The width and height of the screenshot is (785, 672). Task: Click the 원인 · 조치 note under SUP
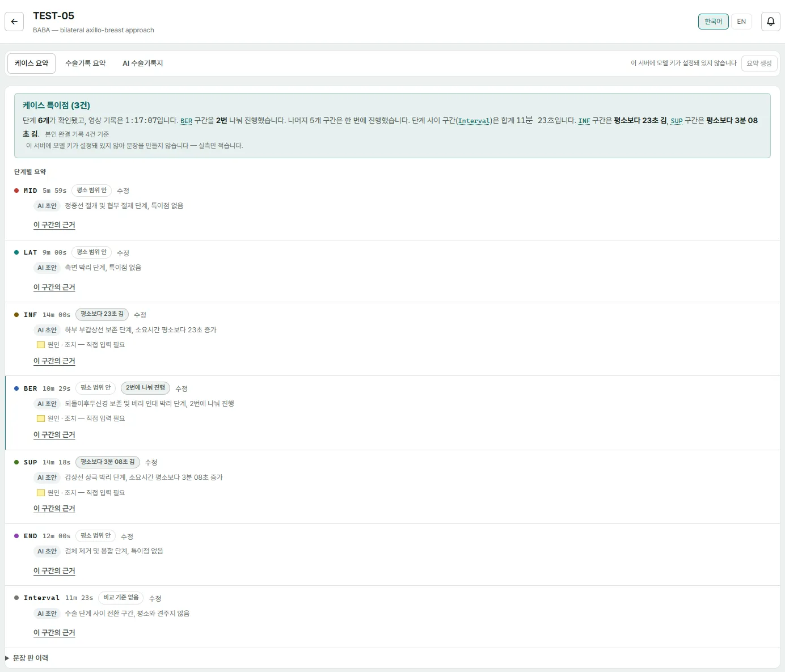[86, 493]
